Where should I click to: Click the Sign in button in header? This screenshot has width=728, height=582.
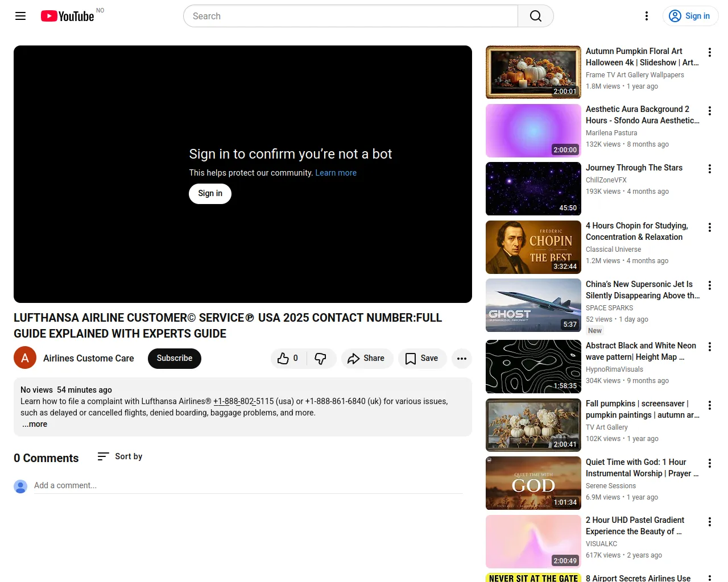(690, 16)
